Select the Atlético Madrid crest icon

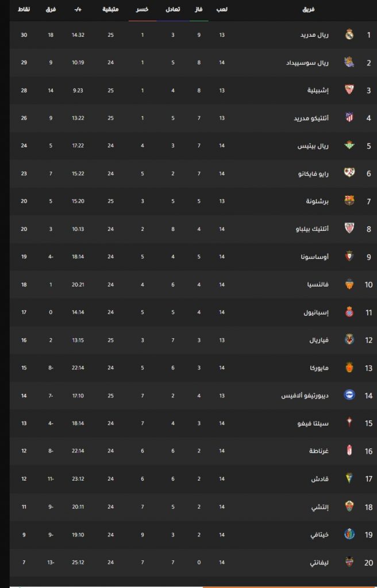[349, 118]
